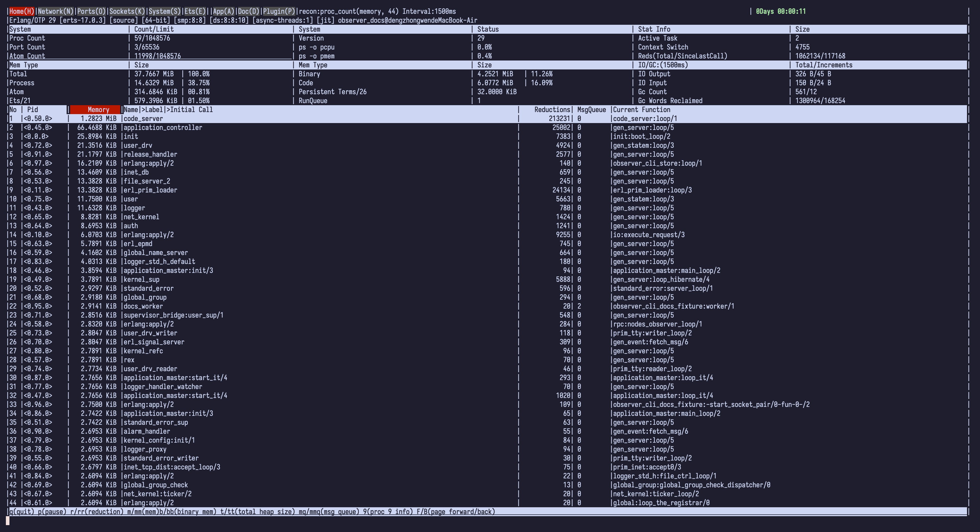Select the user_drv_writer process name
Viewport: 980px width, 532px height.
tap(150, 333)
